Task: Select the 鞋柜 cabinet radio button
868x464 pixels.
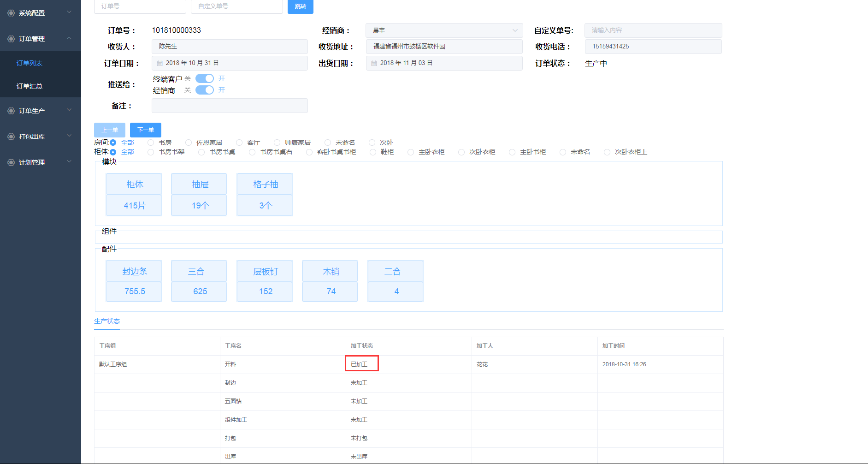Action: tap(373, 152)
